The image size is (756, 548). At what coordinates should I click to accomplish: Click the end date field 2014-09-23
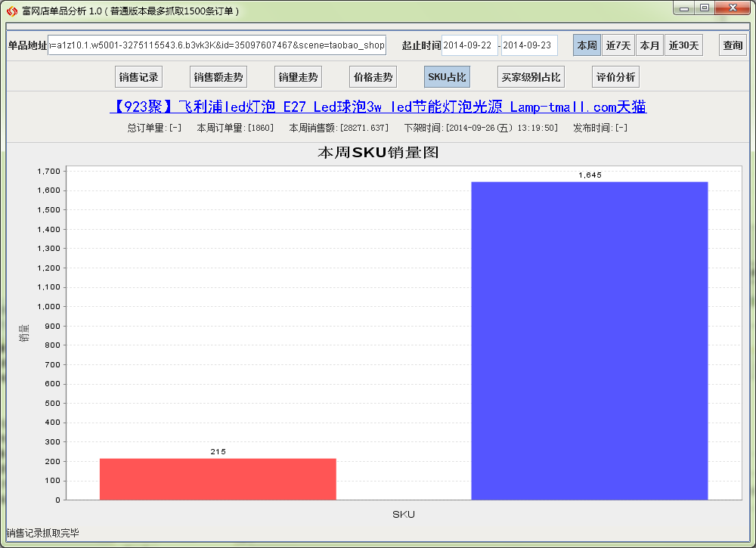(529, 45)
